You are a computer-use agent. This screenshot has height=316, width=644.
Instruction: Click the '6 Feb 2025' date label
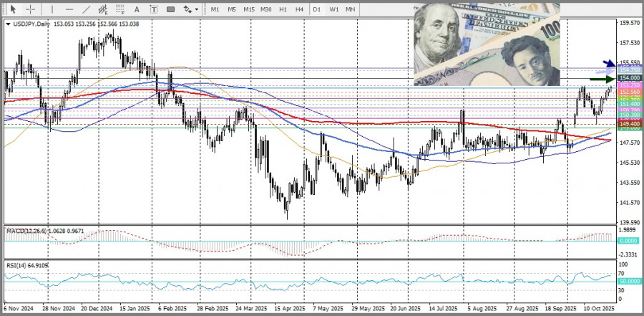tap(173, 309)
